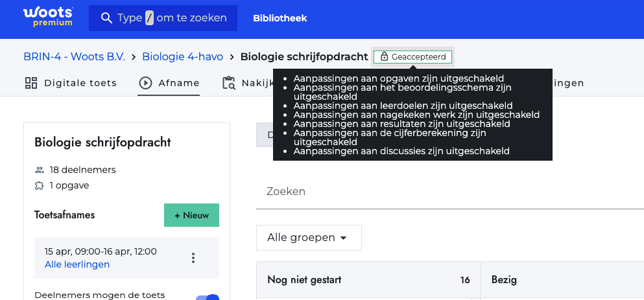644x300 pixels.
Task: Click the Digitale toets grid icon
Action: pos(31,83)
